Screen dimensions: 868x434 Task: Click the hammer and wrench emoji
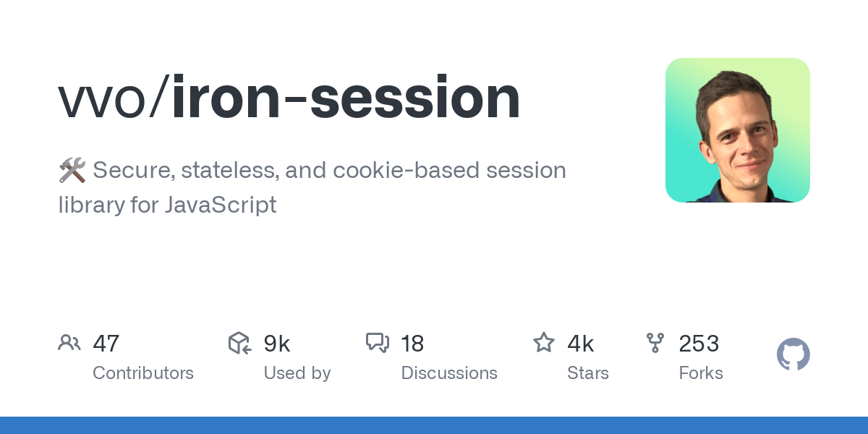coord(72,171)
